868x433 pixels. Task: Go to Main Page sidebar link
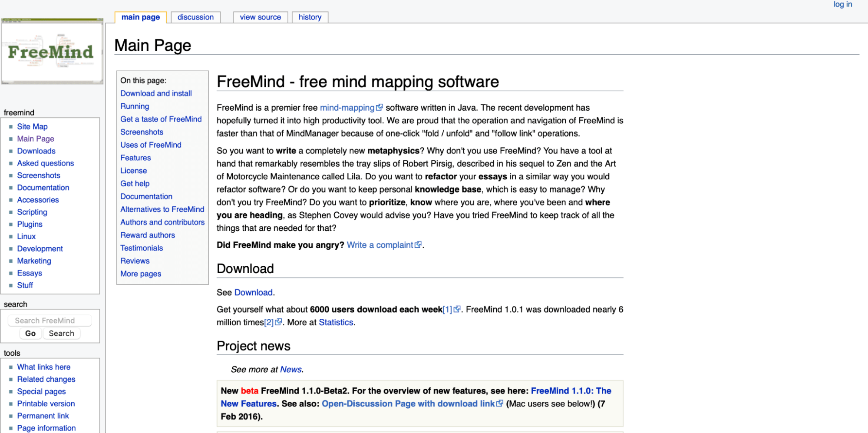click(36, 139)
